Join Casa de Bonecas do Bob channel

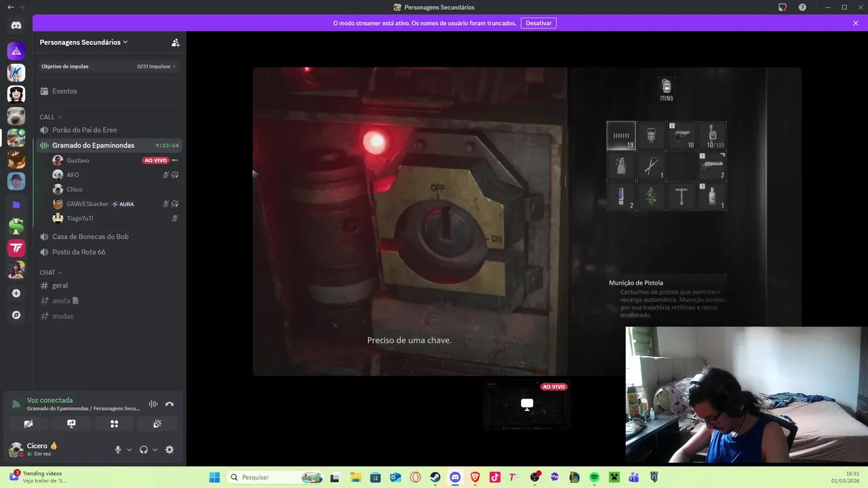[x=109, y=237]
